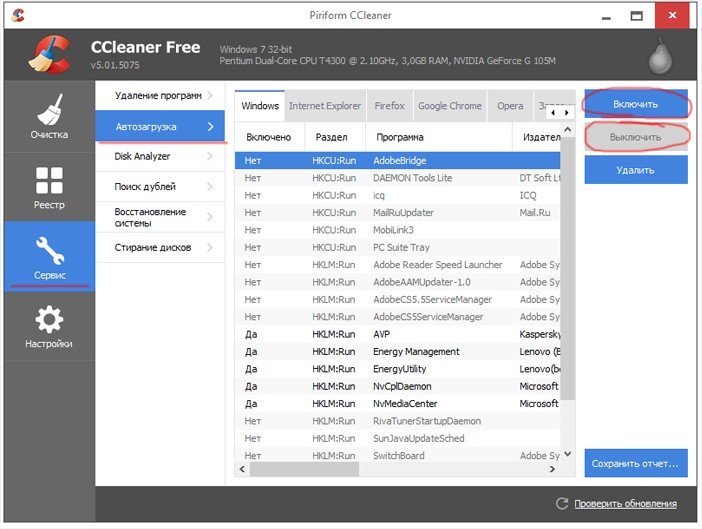Switch to the Internet Explorer tab
702x529 pixels.
pyautogui.click(x=324, y=106)
